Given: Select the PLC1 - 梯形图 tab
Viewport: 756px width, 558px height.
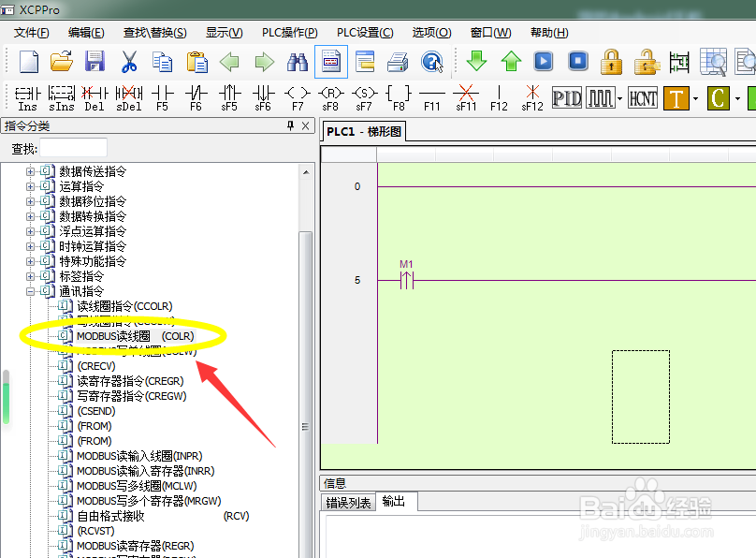Looking at the screenshot, I should [x=364, y=132].
